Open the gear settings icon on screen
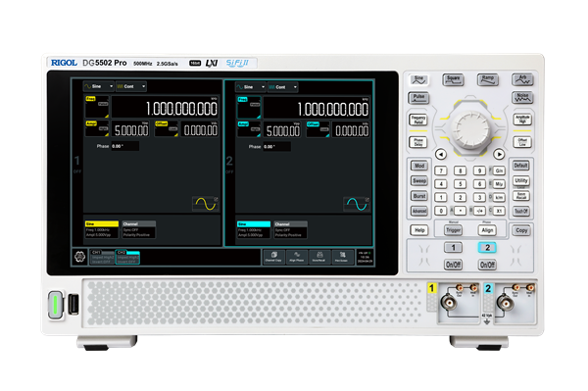This screenshot has width=588, height=391. click(79, 257)
